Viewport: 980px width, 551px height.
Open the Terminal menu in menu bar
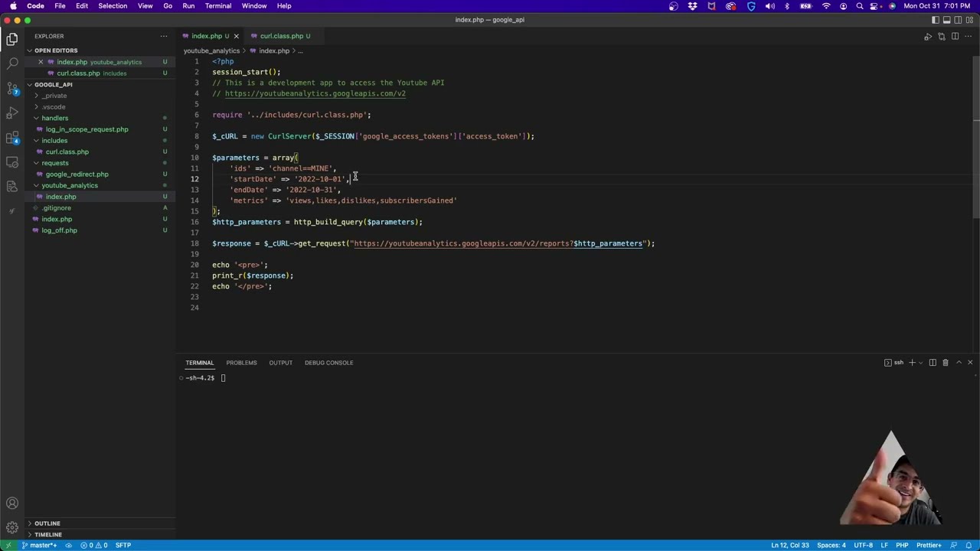218,6
